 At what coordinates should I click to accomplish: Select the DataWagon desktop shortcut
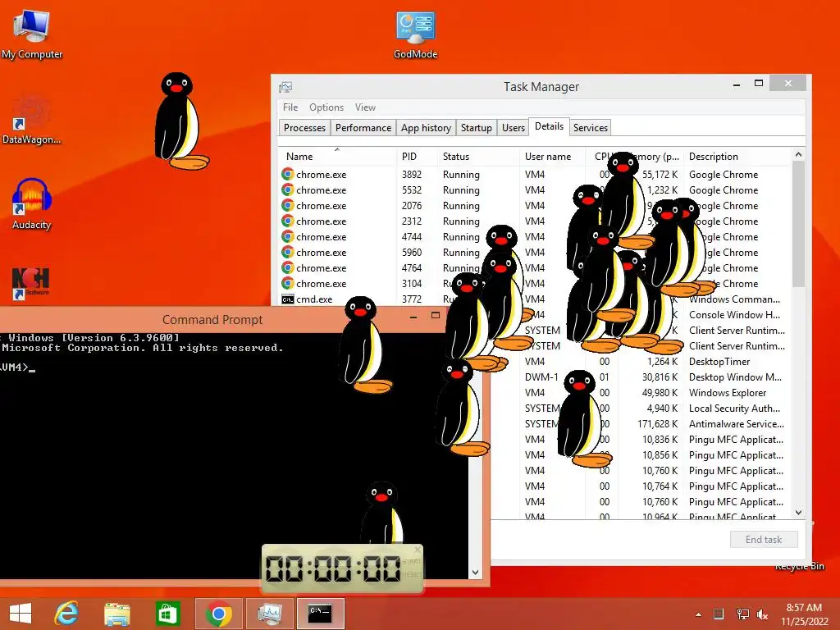(31, 121)
